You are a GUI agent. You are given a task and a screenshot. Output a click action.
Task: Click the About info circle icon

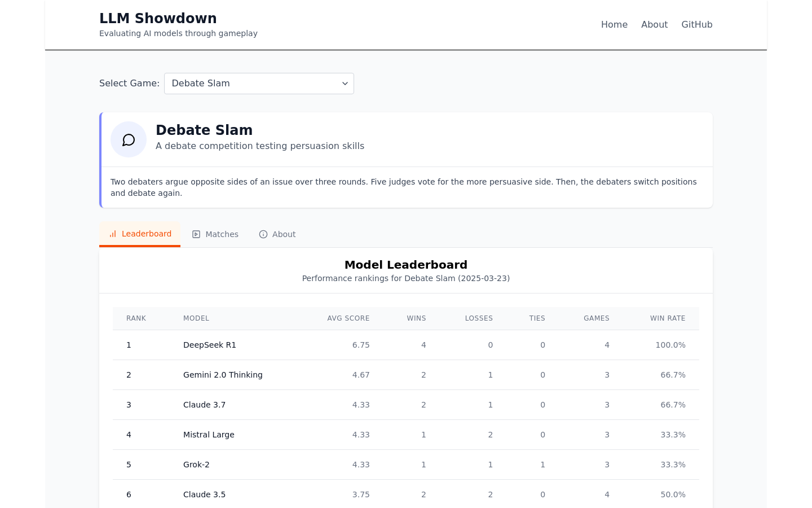pos(263,234)
